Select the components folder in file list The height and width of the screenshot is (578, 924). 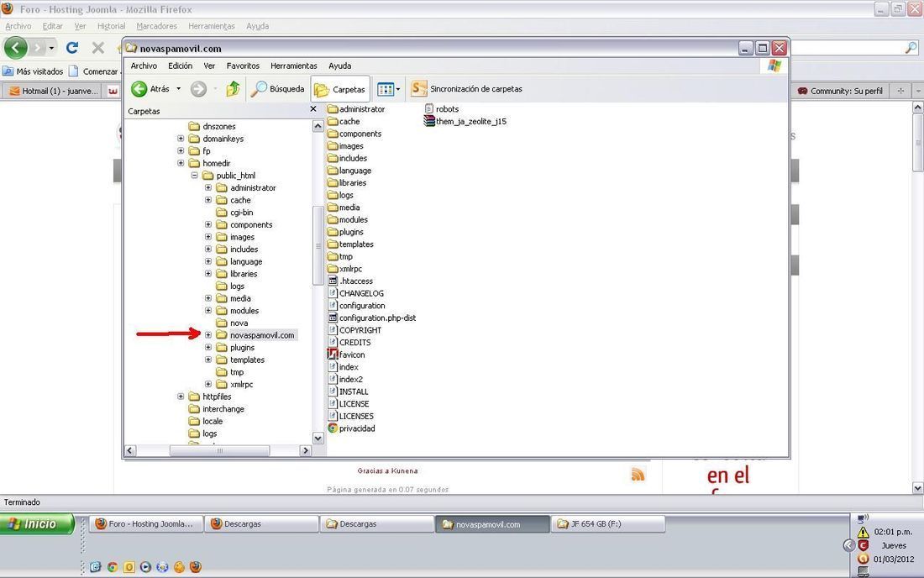pyautogui.click(x=354, y=134)
